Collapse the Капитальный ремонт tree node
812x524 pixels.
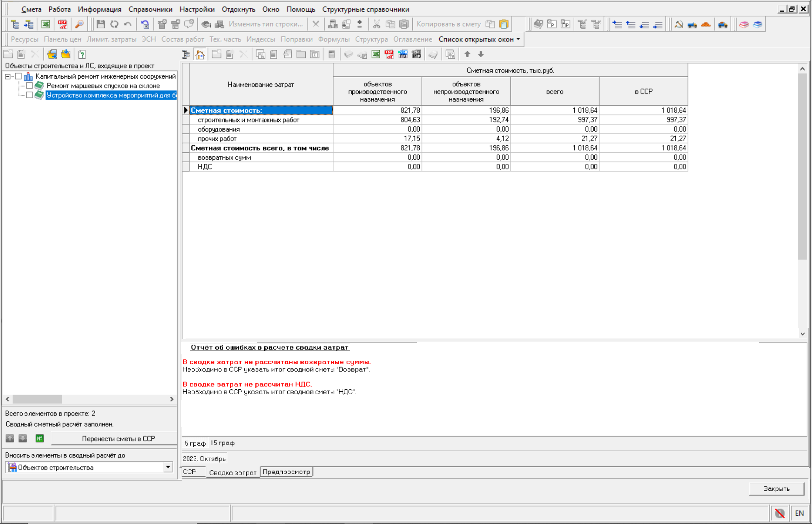[x=8, y=76]
